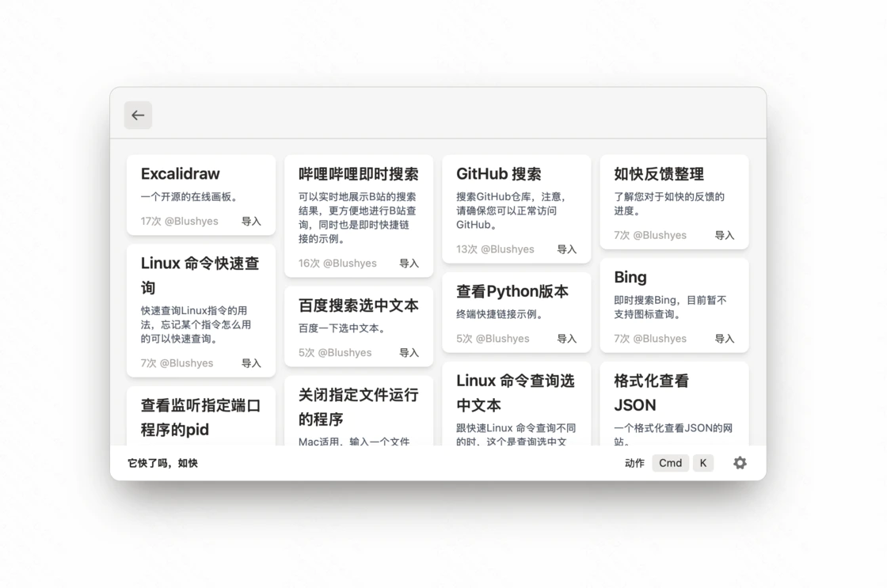The height and width of the screenshot is (588, 887).
Task: Click the 即时搜索Bing description text
Action: coord(670,307)
